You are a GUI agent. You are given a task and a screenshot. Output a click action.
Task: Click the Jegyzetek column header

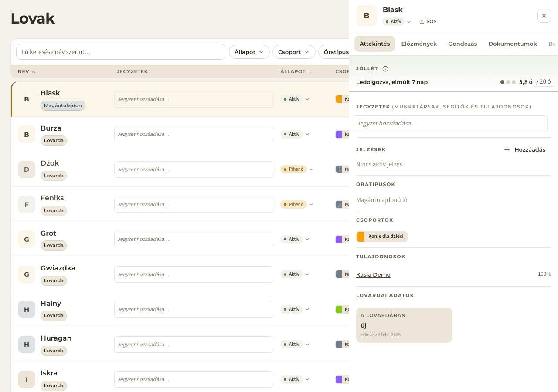(x=132, y=71)
